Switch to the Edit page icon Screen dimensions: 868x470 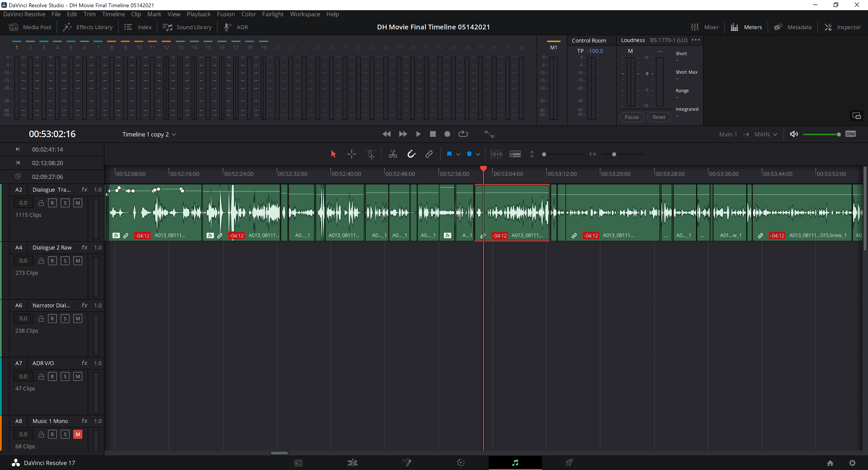pos(352,463)
